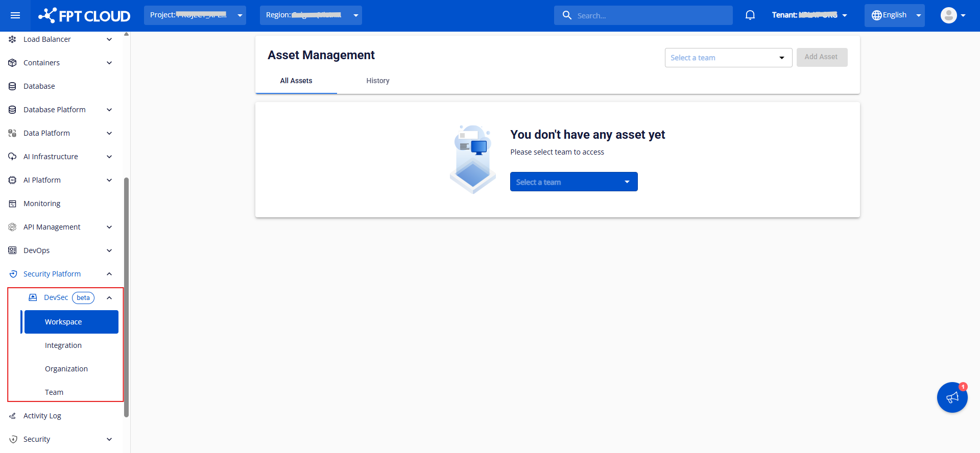Click the DevSec icon
Image resolution: width=980 pixels, height=453 pixels.
(x=33, y=297)
